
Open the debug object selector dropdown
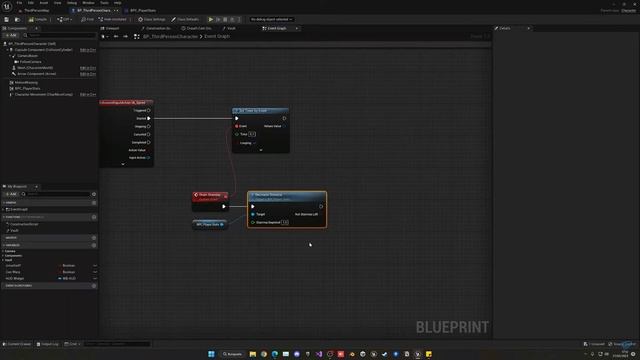[x=271, y=19]
